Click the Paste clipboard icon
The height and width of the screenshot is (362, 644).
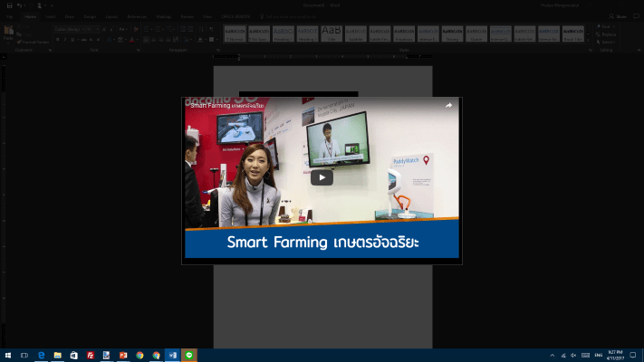tap(8, 33)
